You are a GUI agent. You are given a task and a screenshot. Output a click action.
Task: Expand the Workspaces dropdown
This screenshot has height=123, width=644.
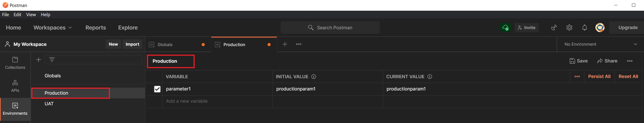click(x=53, y=28)
